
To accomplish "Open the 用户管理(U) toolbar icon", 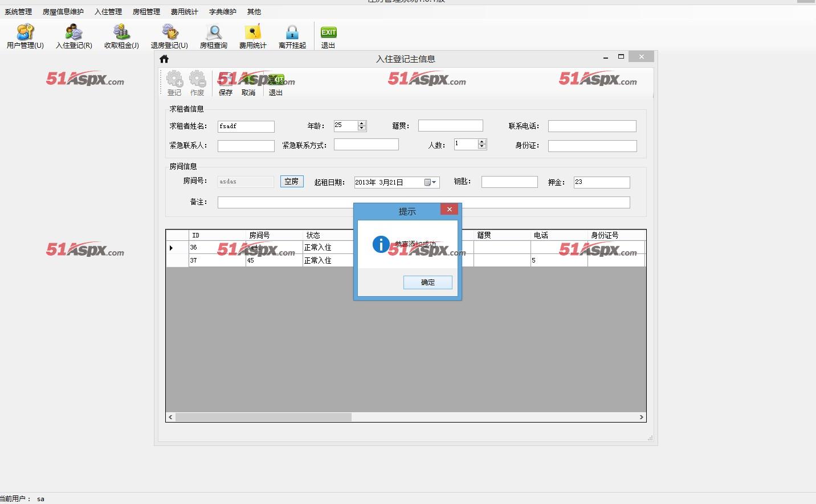I will pos(25,36).
